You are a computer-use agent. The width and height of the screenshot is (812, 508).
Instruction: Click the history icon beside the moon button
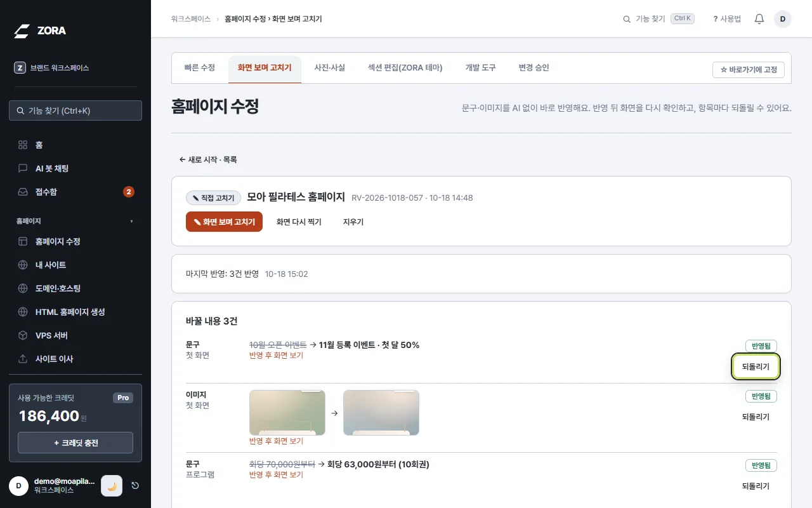(x=135, y=486)
